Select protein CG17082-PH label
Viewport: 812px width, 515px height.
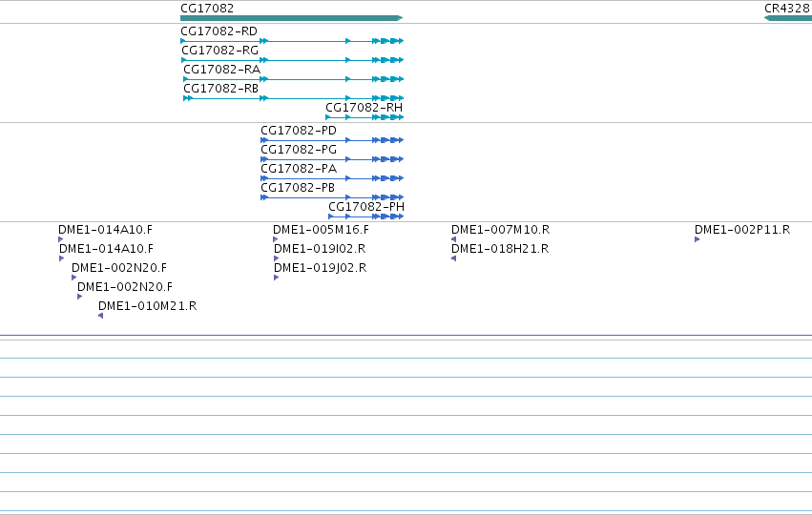tap(366, 207)
